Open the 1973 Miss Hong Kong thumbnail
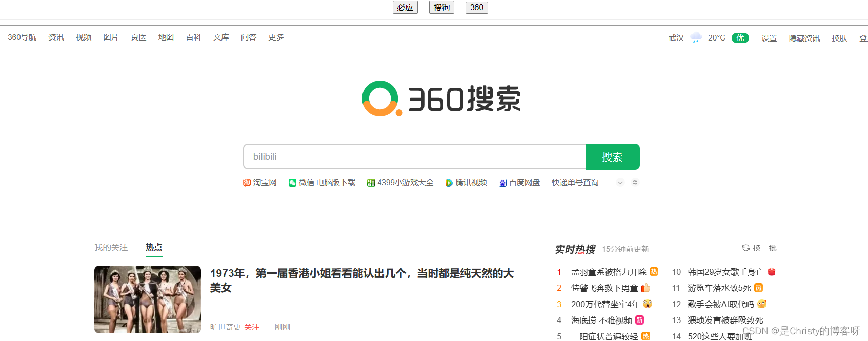Image resolution: width=868 pixels, height=341 pixels. click(x=148, y=299)
